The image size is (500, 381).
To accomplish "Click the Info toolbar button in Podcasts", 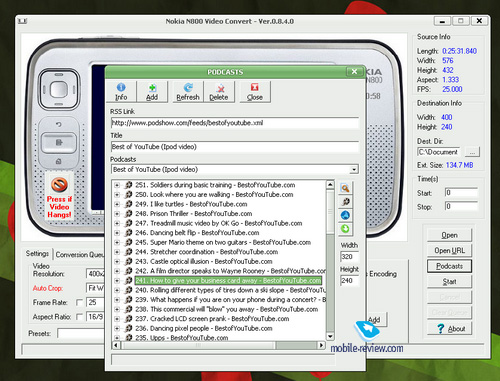I will coord(121,92).
